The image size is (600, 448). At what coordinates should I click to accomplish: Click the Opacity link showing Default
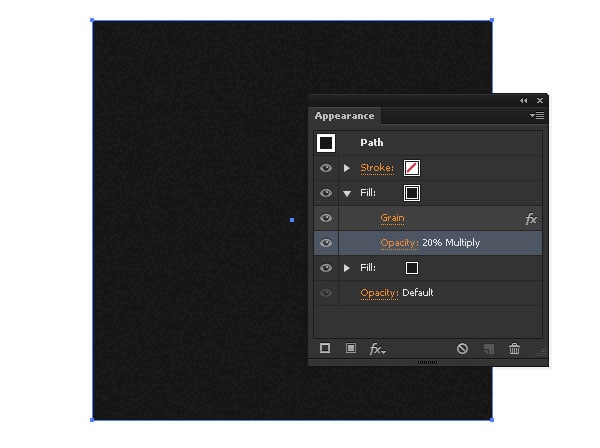coord(379,293)
